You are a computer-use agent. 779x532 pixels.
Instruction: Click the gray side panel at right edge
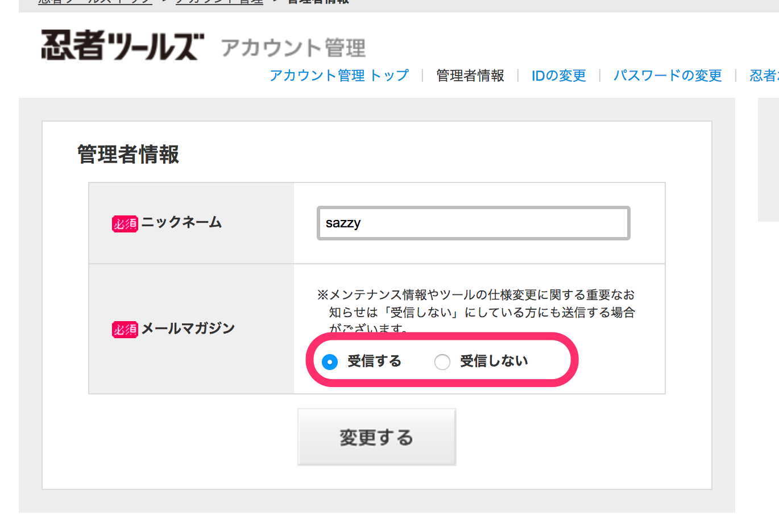tap(768, 159)
